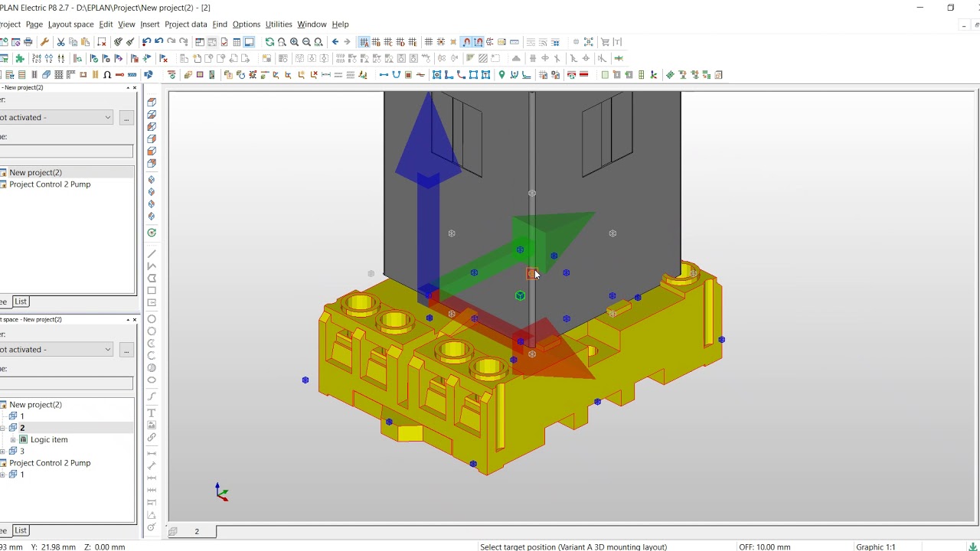This screenshot has width=980, height=551.
Task: Close the layout space navigator panel
Action: 135,319
